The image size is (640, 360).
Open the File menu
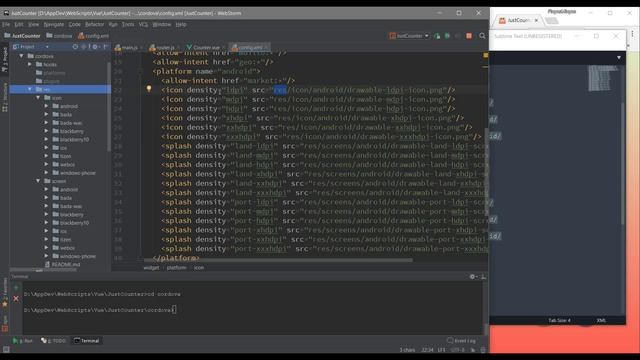(6, 24)
